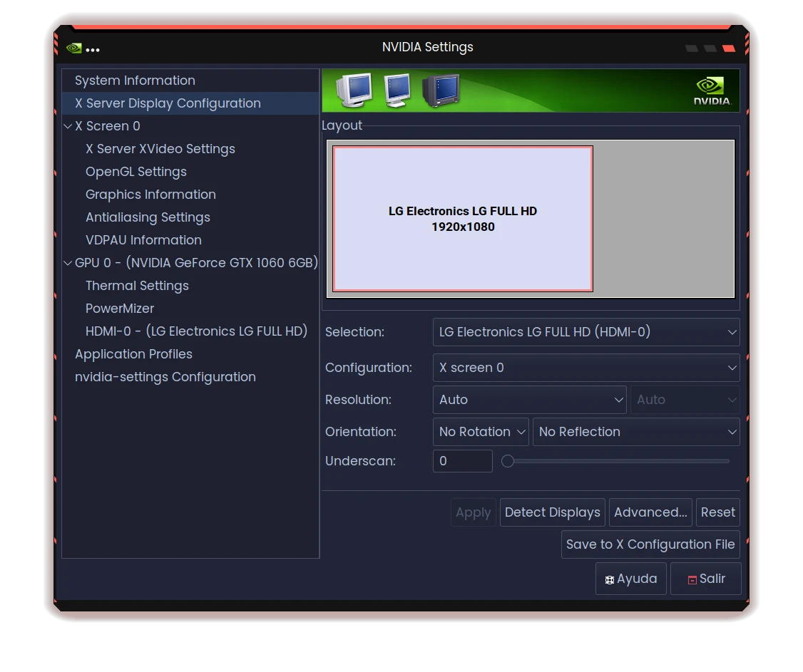Collapse the X Screen 0 tree node
The width and height of the screenshot is (803, 672).
[x=68, y=126]
